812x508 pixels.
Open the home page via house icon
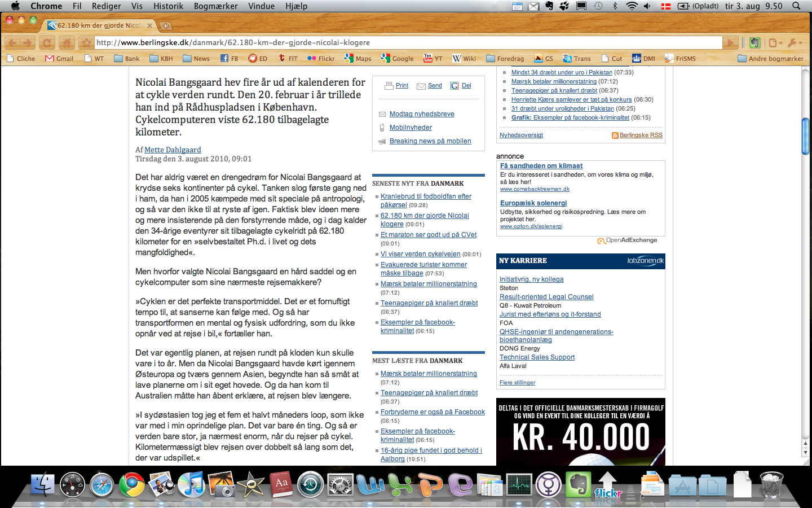pyautogui.click(x=67, y=42)
